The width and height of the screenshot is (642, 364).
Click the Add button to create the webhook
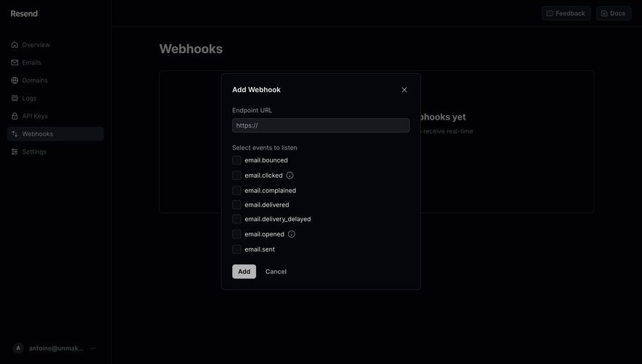pyautogui.click(x=244, y=271)
